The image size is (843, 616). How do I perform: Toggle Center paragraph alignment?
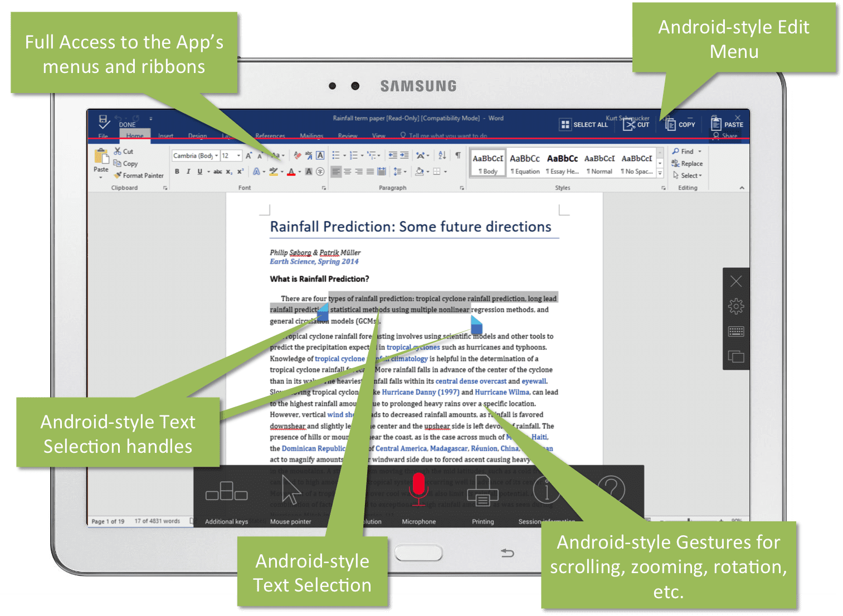[x=348, y=172]
